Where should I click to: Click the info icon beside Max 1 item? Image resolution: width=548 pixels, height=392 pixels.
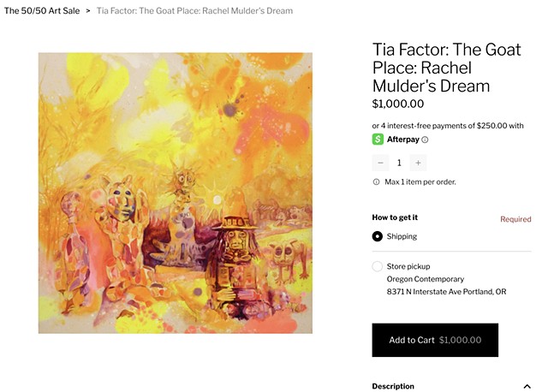(x=377, y=182)
